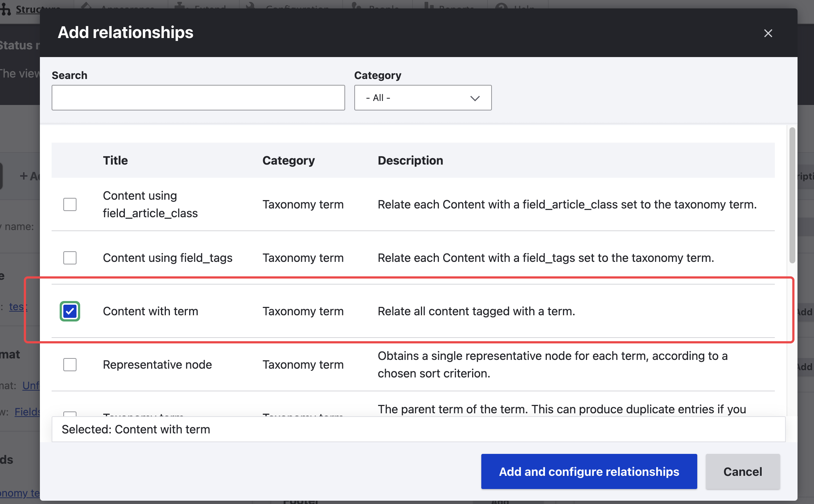This screenshot has height=504, width=814.
Task: Focus the Search text field
Action: click(198, 98)
